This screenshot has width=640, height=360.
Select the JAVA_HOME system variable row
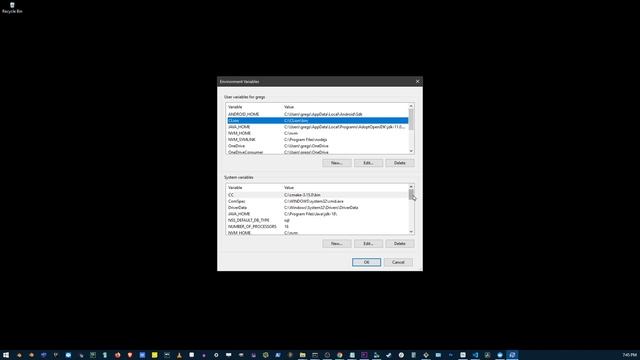(318, 214)
